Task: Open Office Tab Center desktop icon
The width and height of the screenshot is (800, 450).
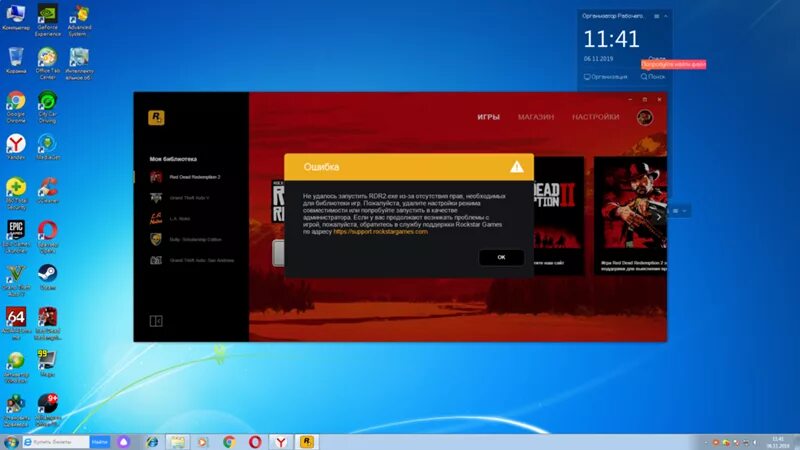Action: pyautogui.click(x=47, y=63)
